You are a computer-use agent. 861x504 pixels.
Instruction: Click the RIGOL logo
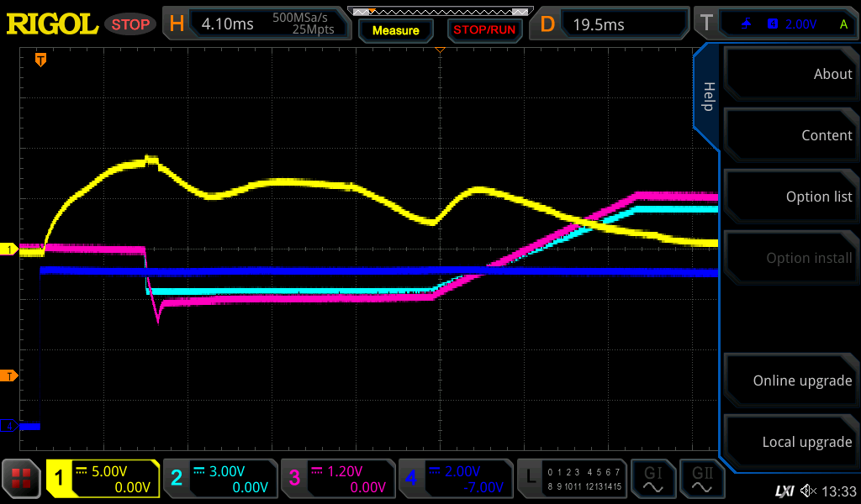pyautogui.click(x=52, y=24)
